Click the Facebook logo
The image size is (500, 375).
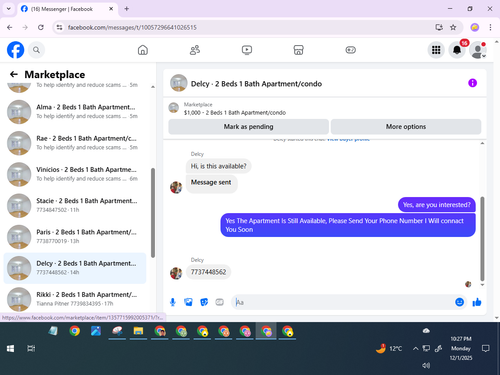(16, 50)
